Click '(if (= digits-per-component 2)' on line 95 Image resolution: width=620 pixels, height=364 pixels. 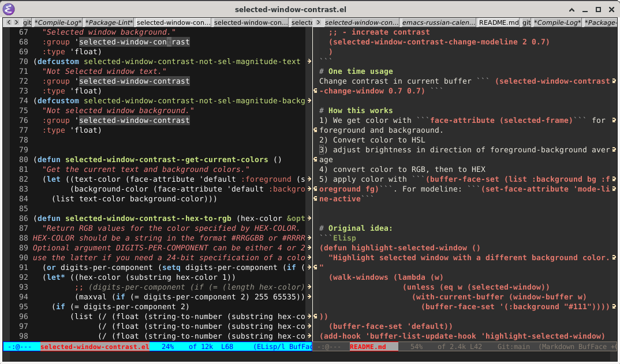tap(121, 307)
